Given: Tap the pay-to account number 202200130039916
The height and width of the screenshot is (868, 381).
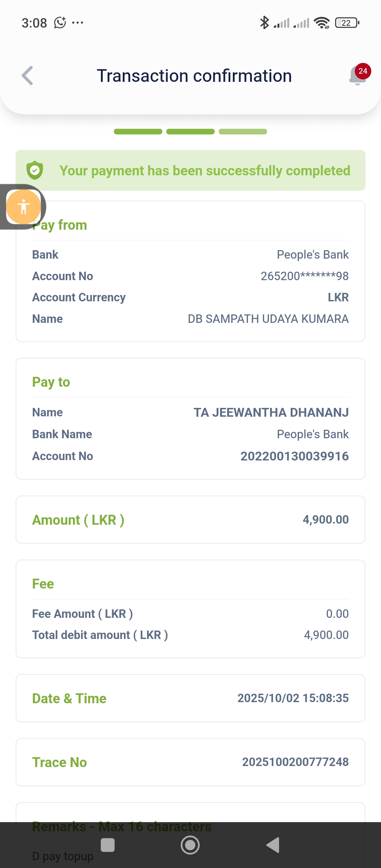Looking at the screenshot, I should tap(295, 456).
